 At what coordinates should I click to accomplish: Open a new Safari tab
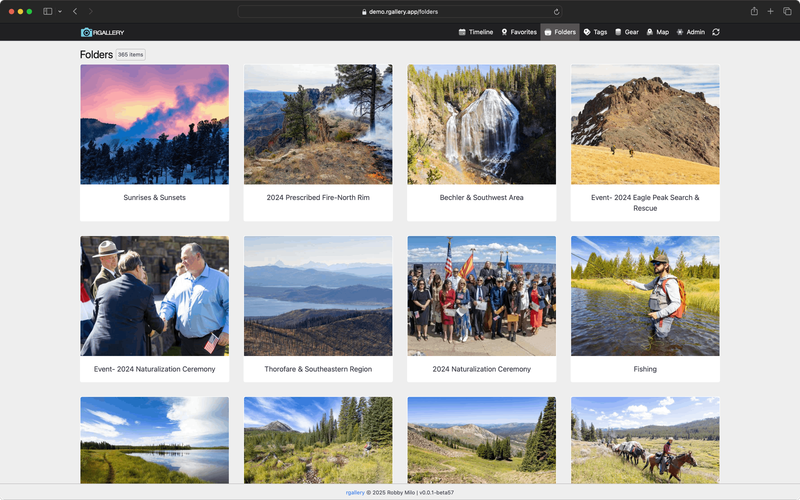click(771, 11)
